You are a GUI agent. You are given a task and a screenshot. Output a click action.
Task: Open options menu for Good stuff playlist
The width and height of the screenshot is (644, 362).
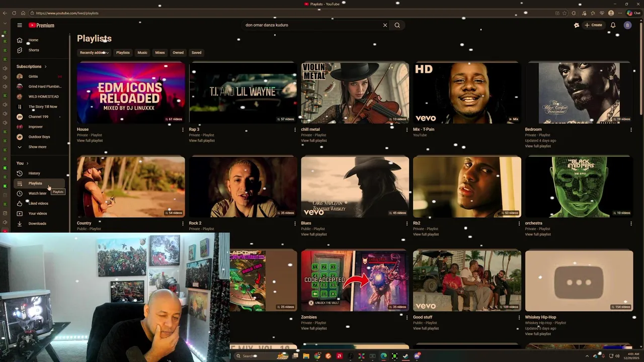point(519,318)
